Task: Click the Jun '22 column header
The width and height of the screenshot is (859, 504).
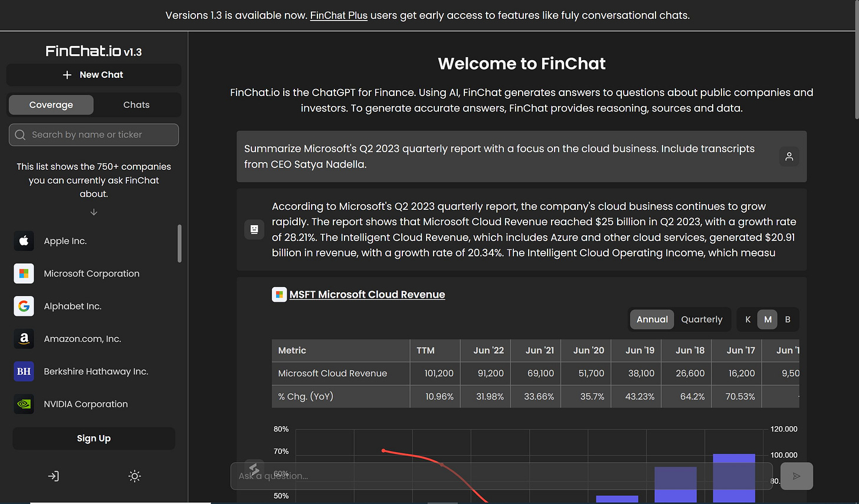Action: click(486, 350)
